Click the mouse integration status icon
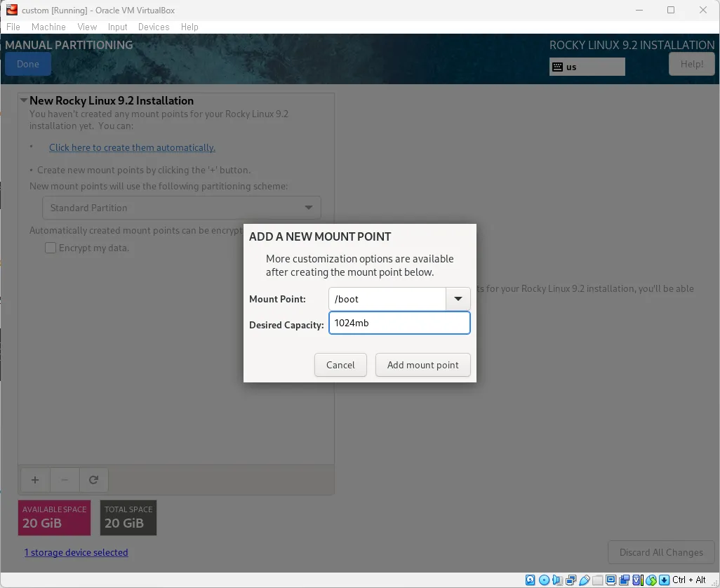720x588 pixels. pos(651,580)
